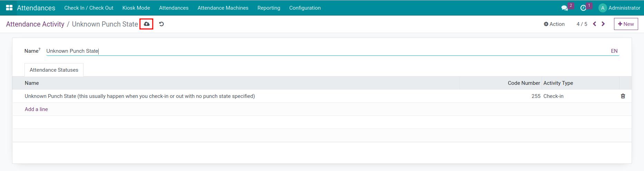Click the Attendances app title

(x=36, y=8)
